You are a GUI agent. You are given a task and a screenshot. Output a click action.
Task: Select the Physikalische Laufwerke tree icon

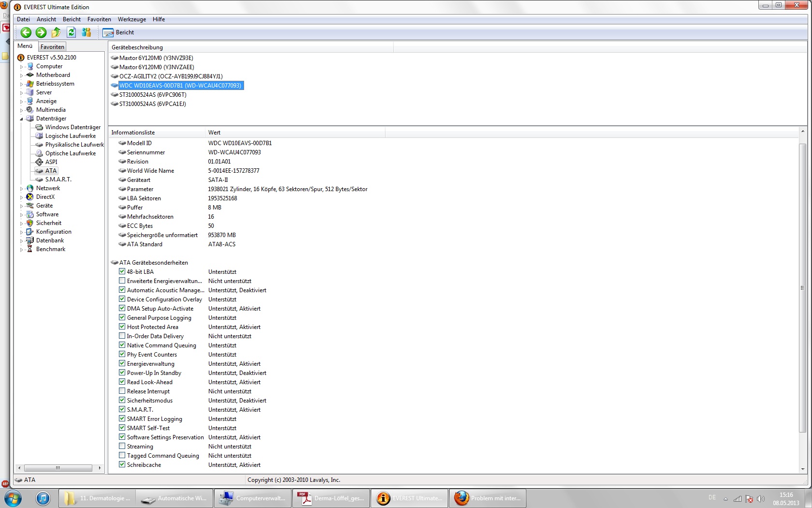39,145
